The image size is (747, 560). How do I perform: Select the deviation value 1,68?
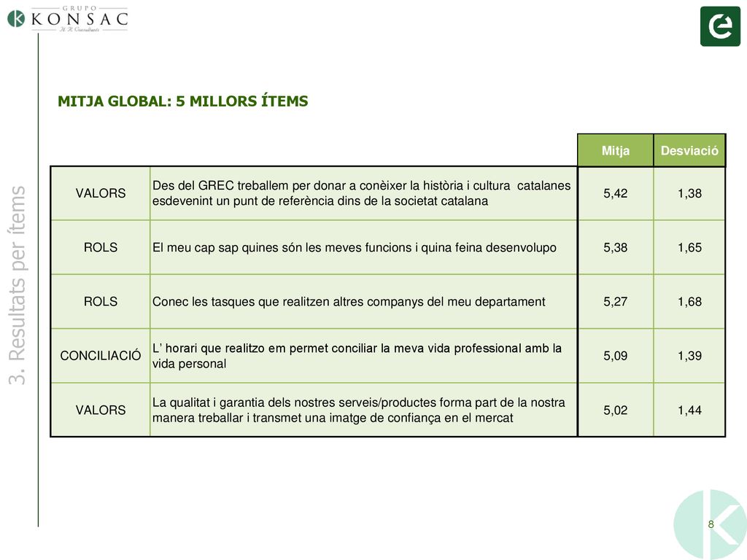coord(689,301)
